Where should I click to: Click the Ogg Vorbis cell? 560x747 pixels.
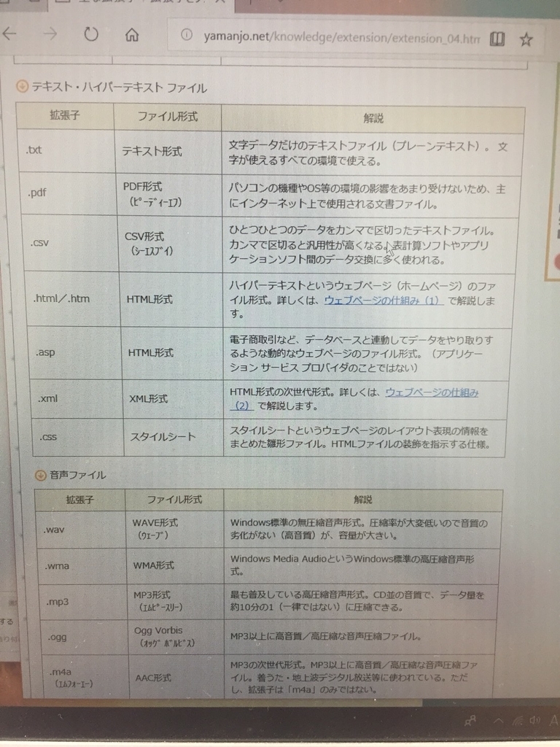pos(176,637)
